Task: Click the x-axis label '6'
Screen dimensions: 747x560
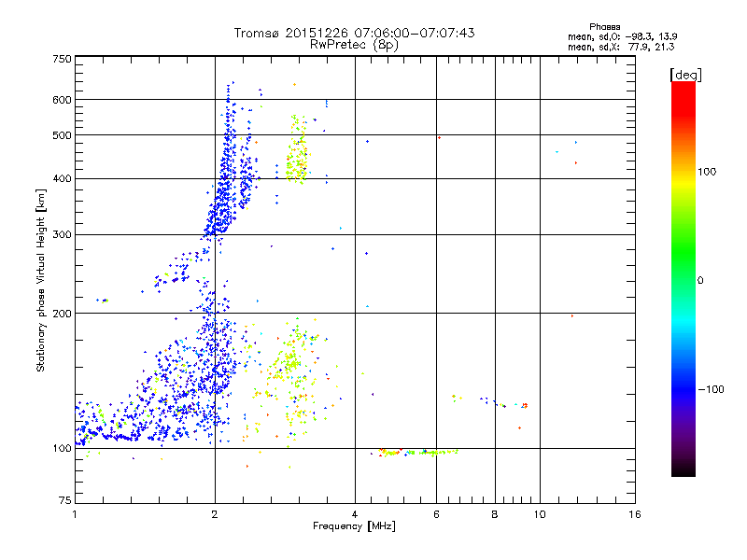Action: [x=436, y=514]
